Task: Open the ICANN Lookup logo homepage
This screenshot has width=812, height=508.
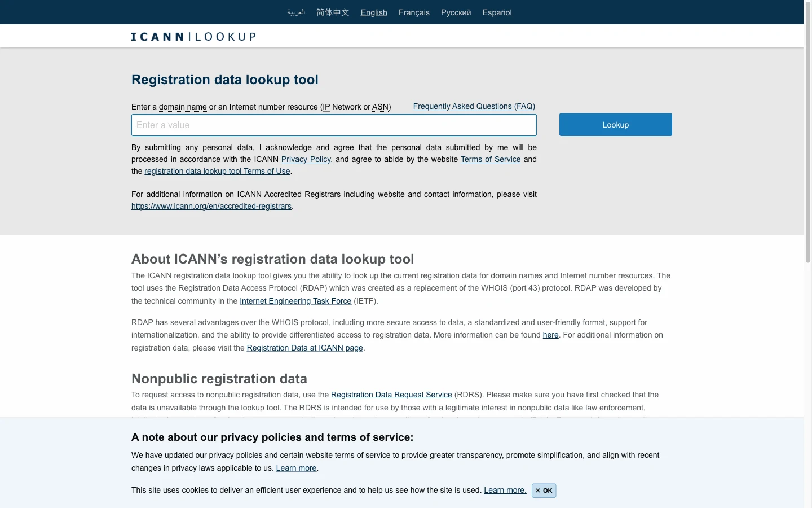Action: [193, 37]
